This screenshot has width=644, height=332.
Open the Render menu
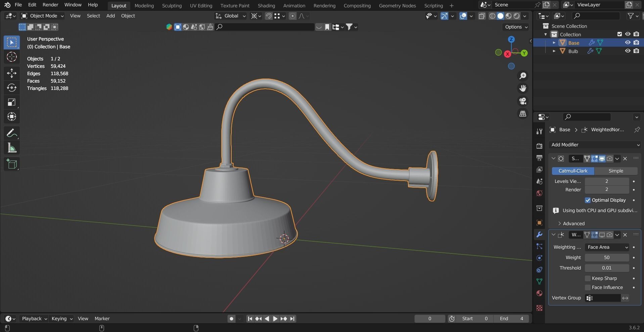tap(50, 5)
